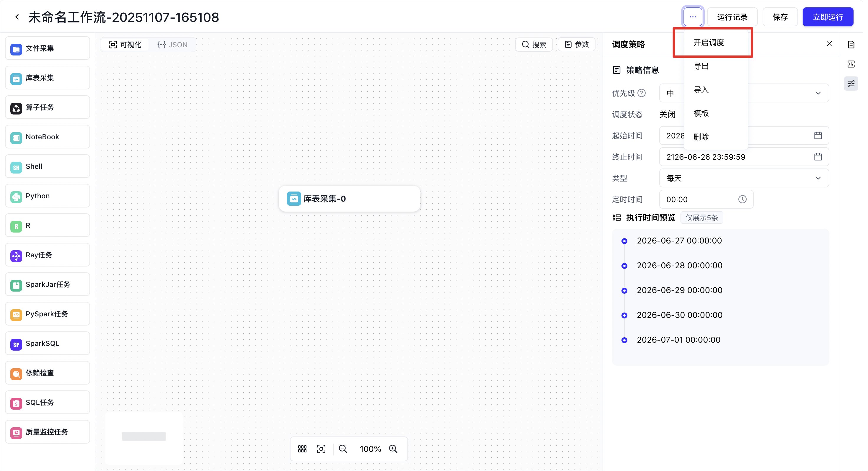Go back with the left arrow icon
The image size is (868, 471).
click(x=17, y=17)
